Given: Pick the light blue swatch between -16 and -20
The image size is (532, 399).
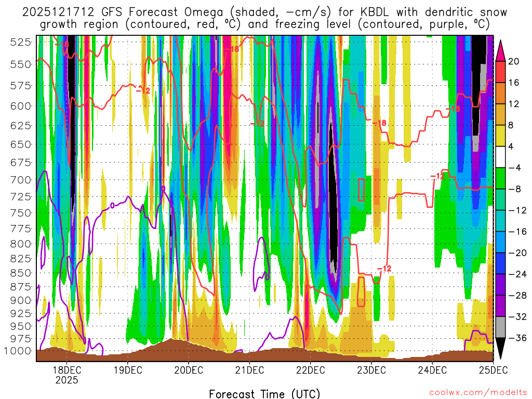Looking at the screenshot, I should tap(500, 242).
